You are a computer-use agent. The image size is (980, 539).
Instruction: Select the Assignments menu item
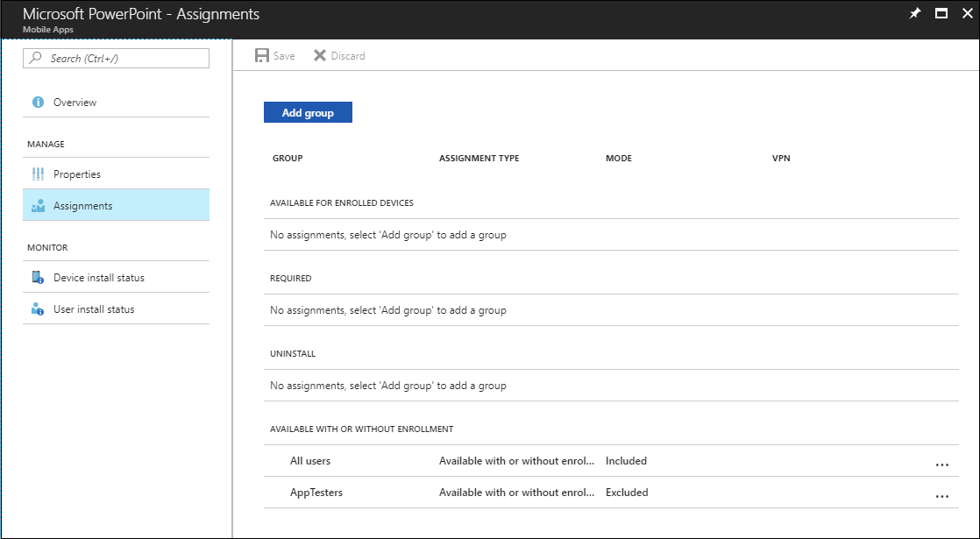pyautogui.click(x=117, y=205)
